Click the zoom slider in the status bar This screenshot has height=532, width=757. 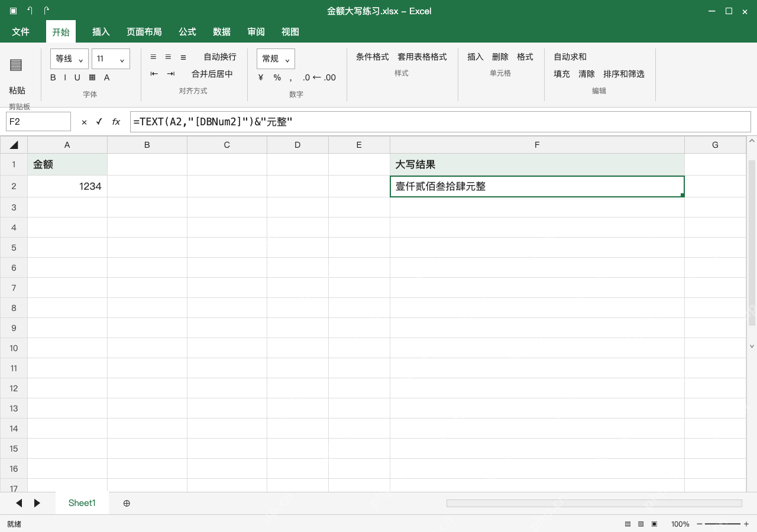[723, 524]
